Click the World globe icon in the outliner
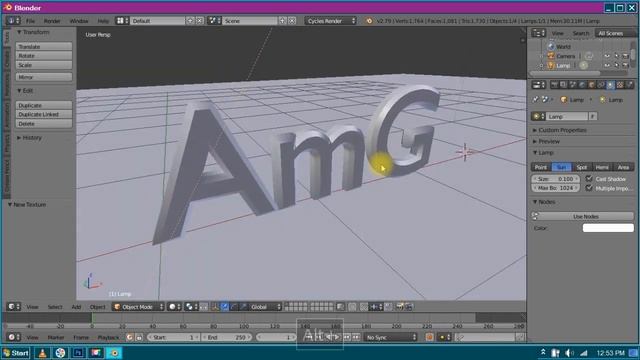640x360 pixels. tap(551, 47)
